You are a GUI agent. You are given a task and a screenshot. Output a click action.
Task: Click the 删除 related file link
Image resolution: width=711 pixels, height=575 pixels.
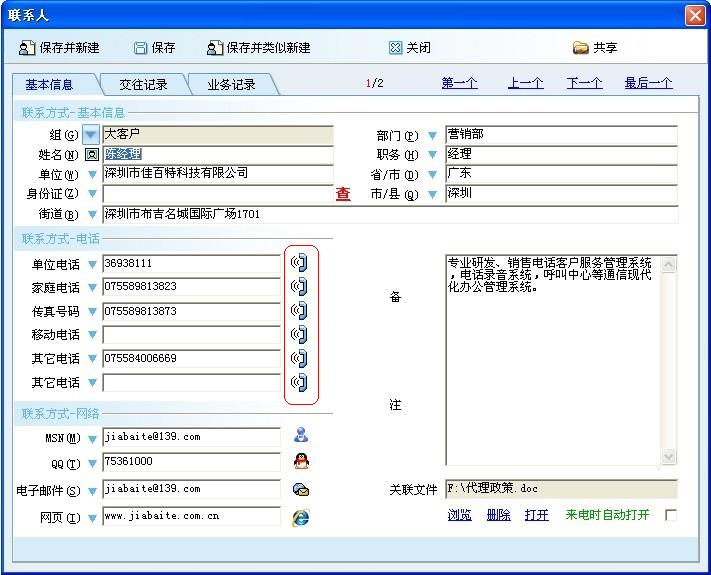tap(498, 515)
